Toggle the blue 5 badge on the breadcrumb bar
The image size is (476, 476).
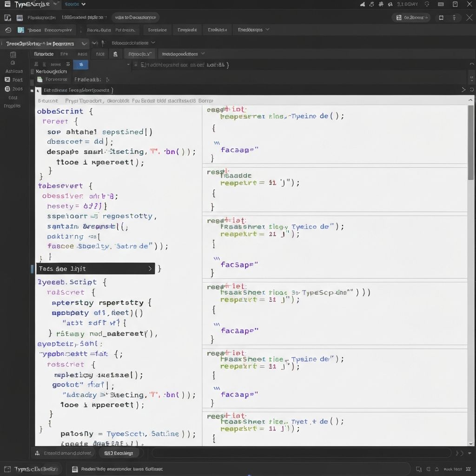pos(80,65)
